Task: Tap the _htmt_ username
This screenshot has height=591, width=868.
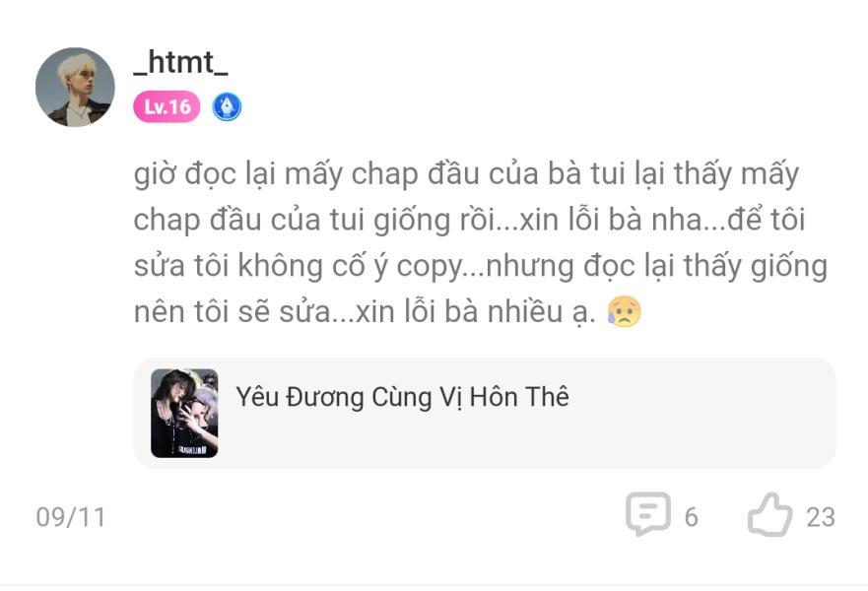Action: pos(181,62)
